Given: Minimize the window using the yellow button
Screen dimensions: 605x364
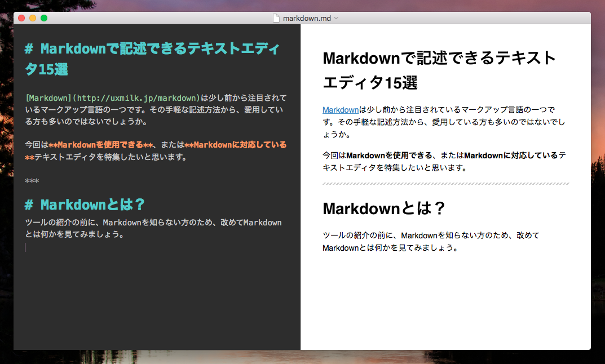Looking at the screenshot, I should coord(33,18).
